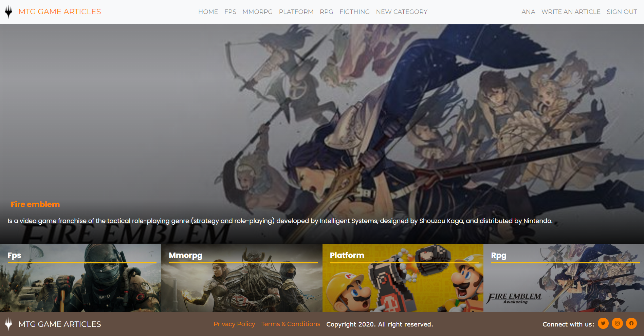Click SIGN OUT in the header
Screen dimensions: 644x336
[x=622, y=12]
